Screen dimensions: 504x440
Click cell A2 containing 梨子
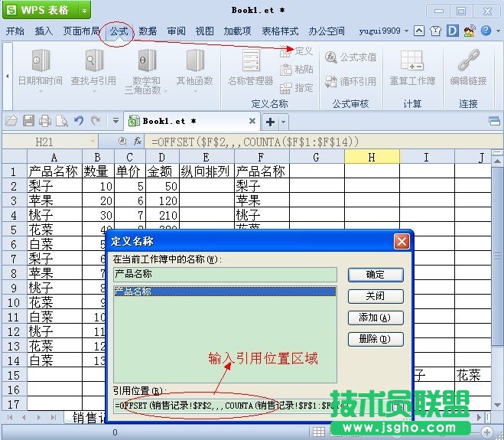coord(54,186)
